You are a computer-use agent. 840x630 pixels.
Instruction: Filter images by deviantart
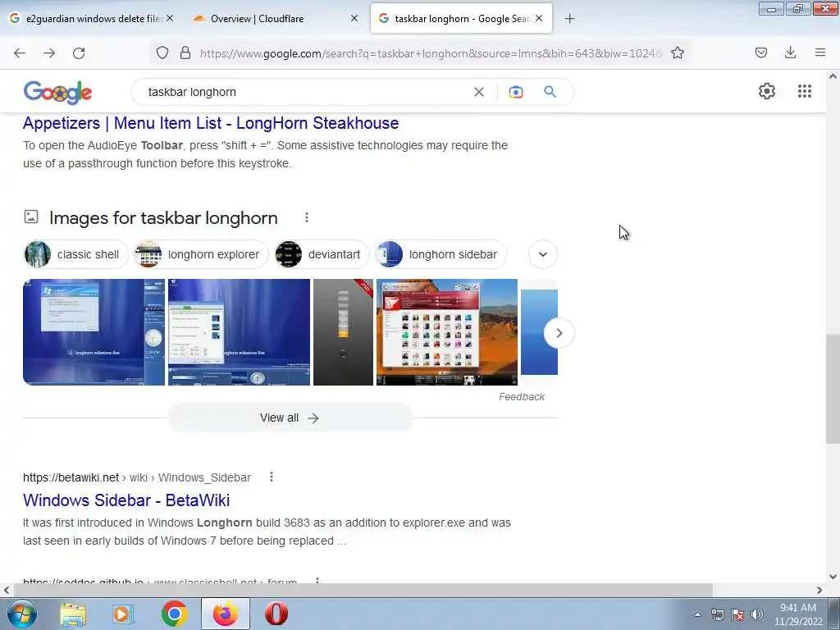click(x=322, y=254)
